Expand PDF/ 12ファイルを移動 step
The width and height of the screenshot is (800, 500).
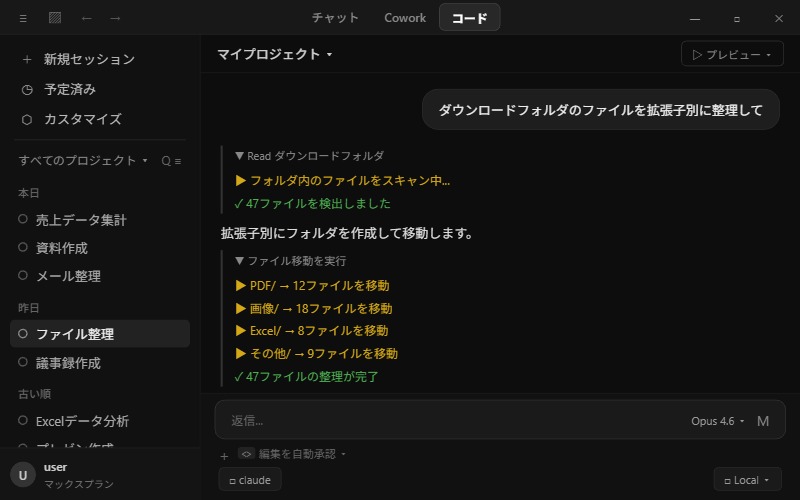coord(312,285)
